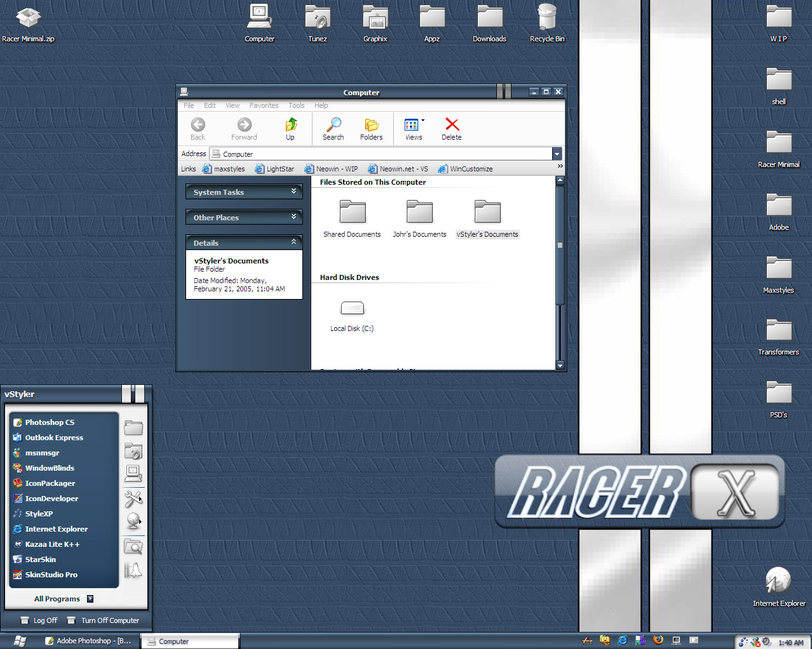Open the Favorites menu

tap(264, 105)
